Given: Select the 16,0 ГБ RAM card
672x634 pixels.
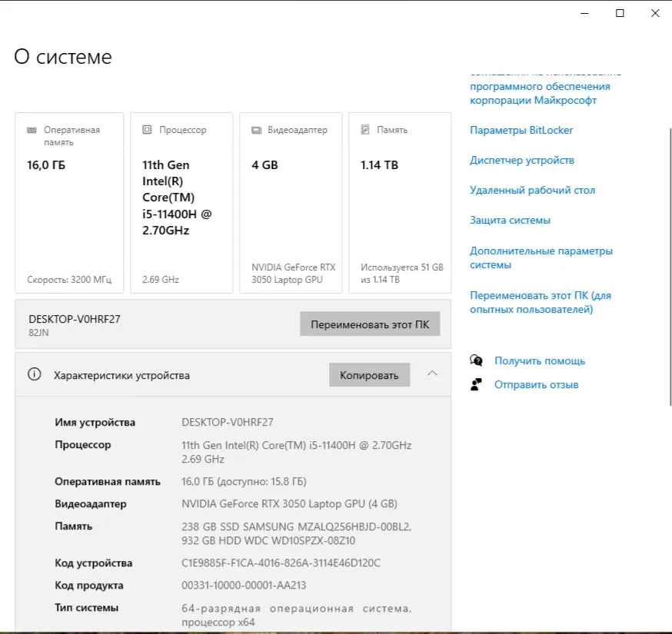Looking at the screenshot, I should pyautogui.click(x=69, y=203).
